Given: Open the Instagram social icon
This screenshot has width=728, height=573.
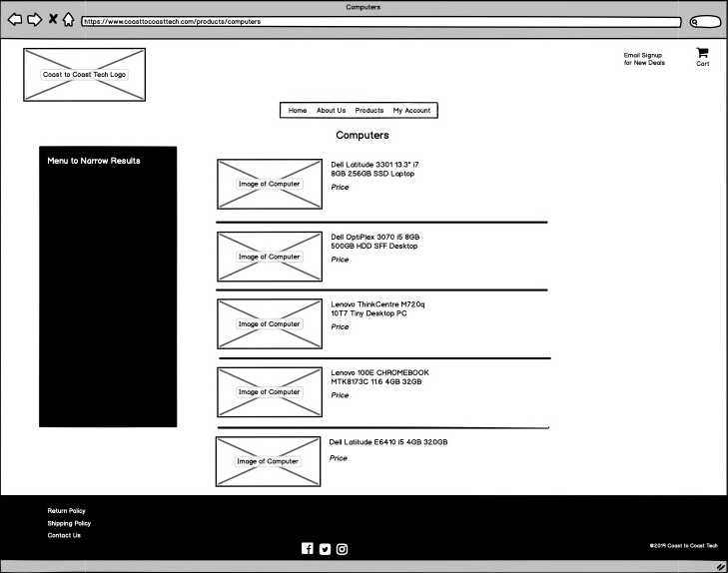Looking at the screenshot, I should [x=342, y=548].
